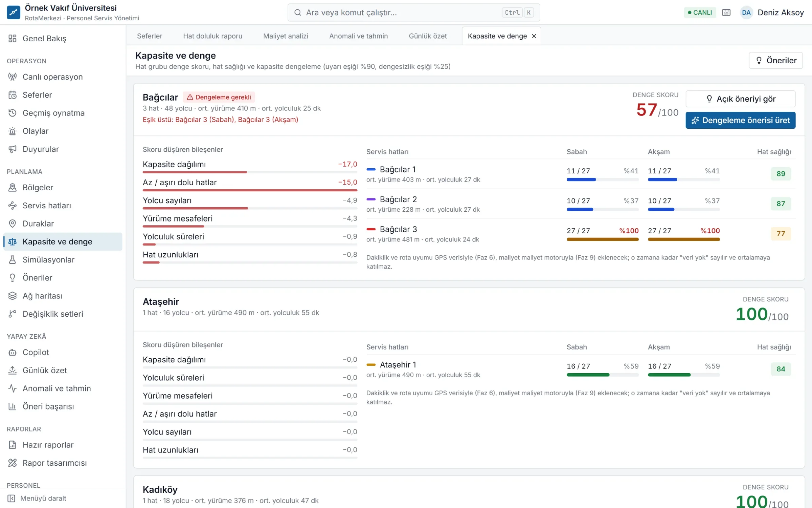Open Anomali ve tahmin sidebar item
The image size is (812, 508).
click(x=63, y=388)
